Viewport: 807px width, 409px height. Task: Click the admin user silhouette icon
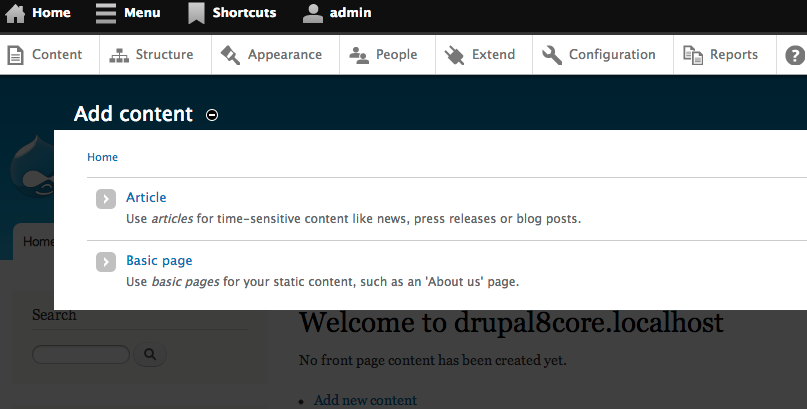pyautogui.click(x=312, y=13)
